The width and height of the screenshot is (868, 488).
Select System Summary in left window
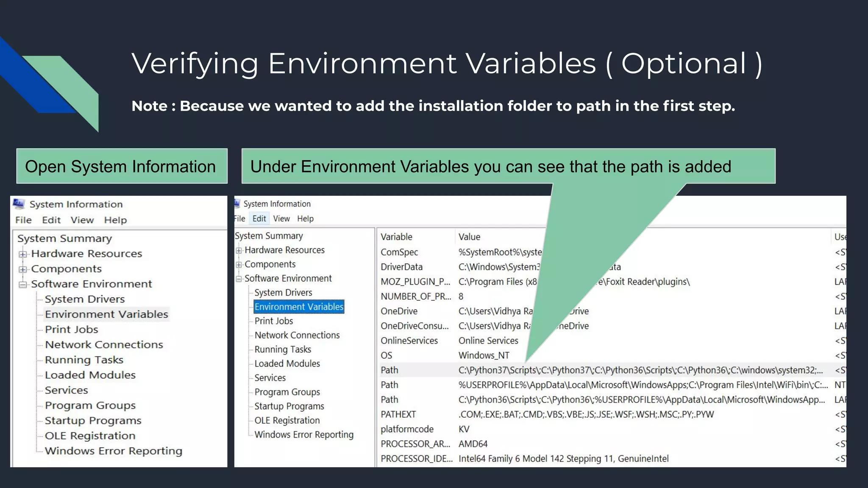pos(65,238)
